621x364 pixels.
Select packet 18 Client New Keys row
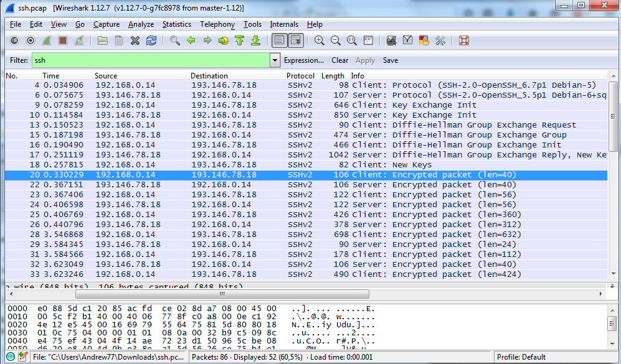[x=306, y=165]
